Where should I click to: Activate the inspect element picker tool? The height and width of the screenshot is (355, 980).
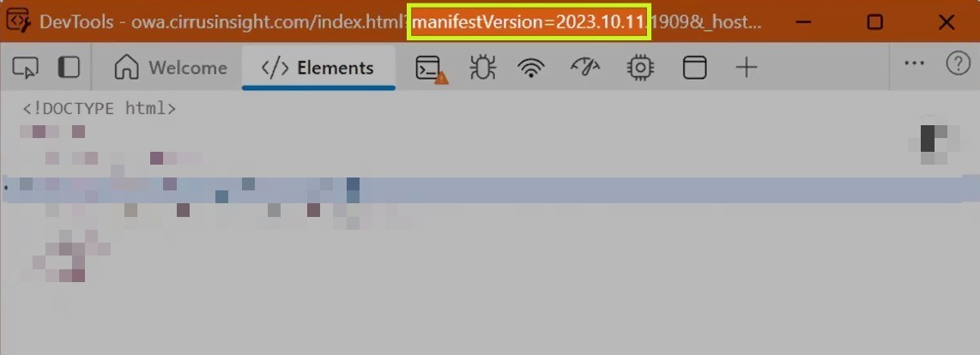tap(25, 68)
